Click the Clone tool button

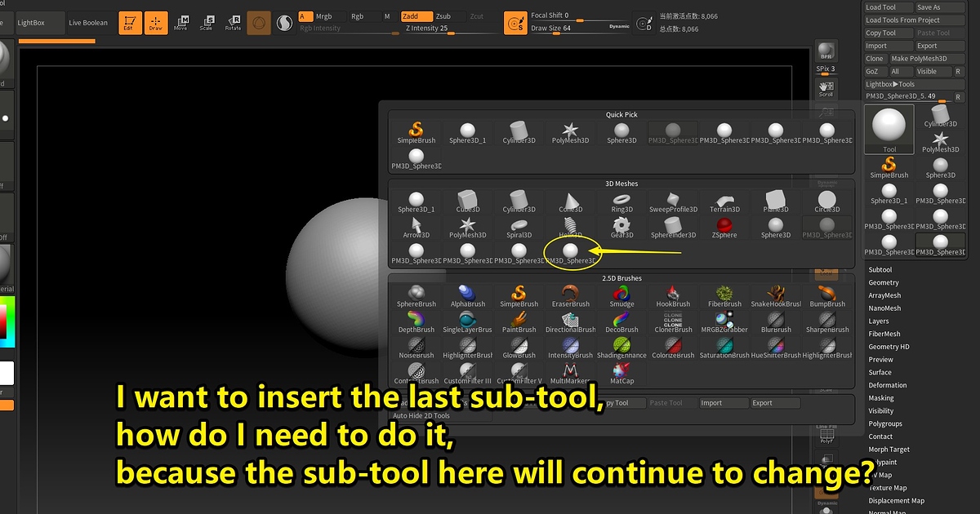coord(875,59)
